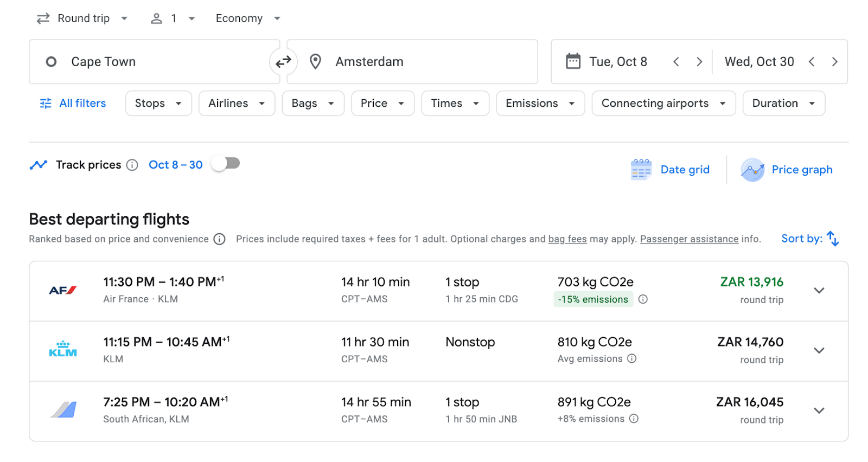Open the Economy class dropdown
The height and width of the screenshot is (462, 868).
tap(248, 18)
